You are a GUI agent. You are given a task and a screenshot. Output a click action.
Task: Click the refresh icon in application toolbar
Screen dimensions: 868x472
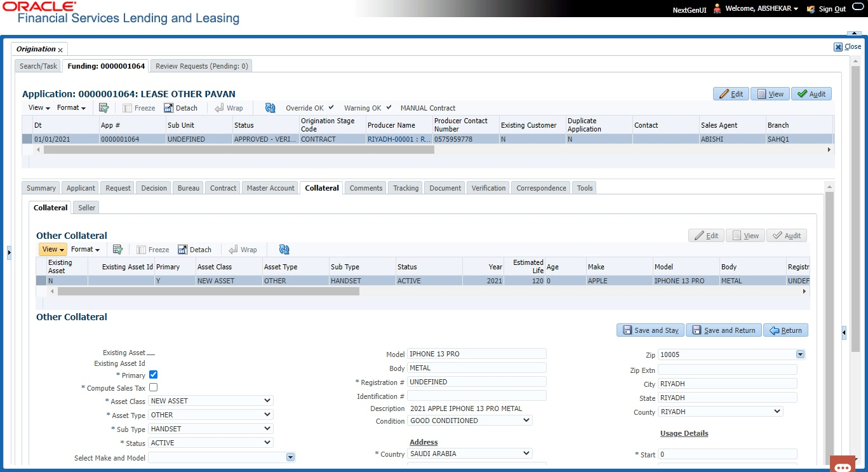(270, 108)
